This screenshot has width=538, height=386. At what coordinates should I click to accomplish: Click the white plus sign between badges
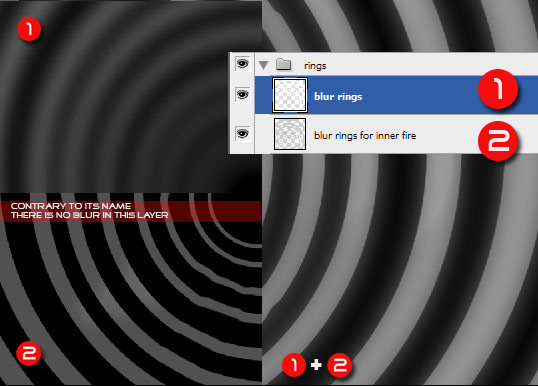point(316,365)
